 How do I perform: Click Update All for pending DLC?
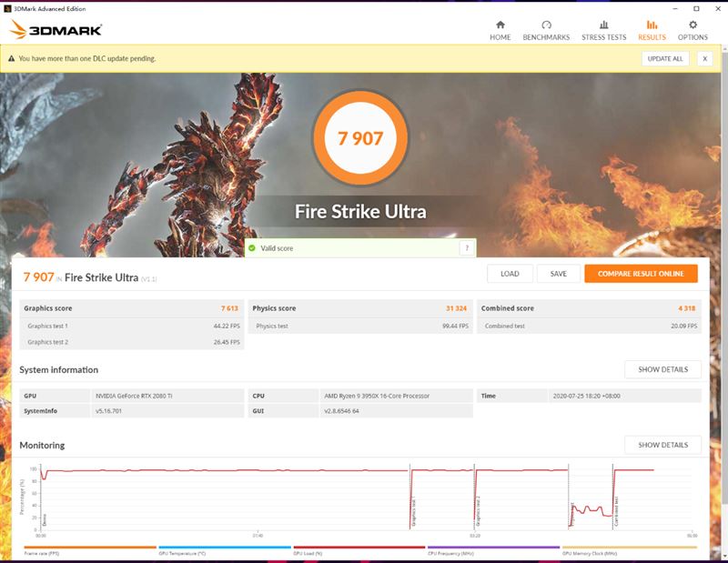coord(665,58)
